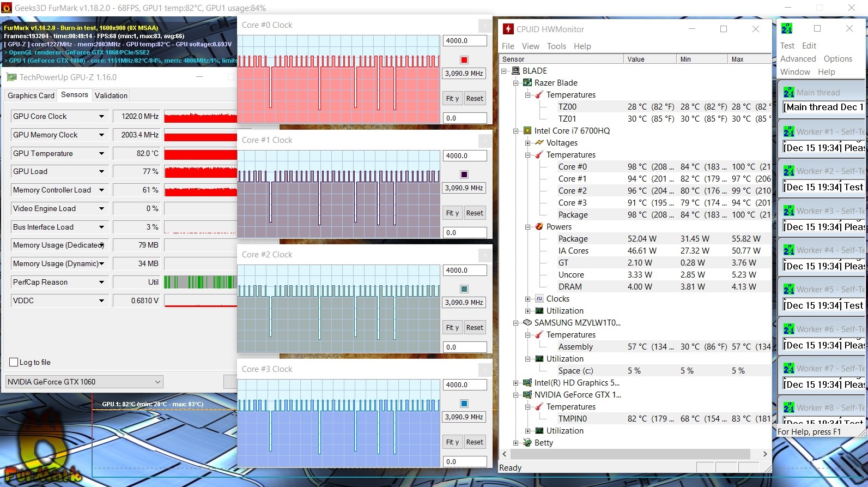Click the purple color swatch for Core #1 Clock
The image size is (868, 487).
click(x=464, y=175)
